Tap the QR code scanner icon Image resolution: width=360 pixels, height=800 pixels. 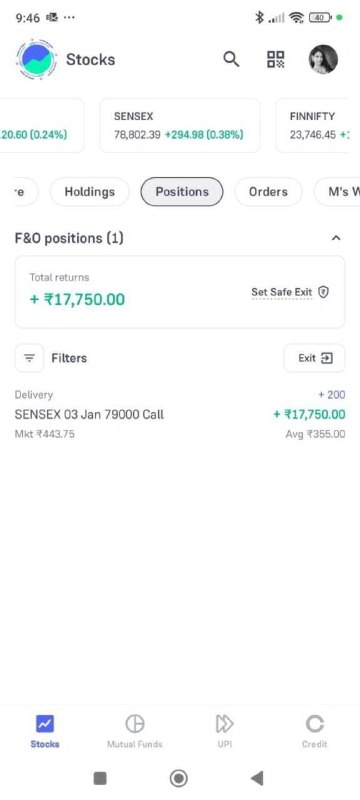tap(276, 59)
